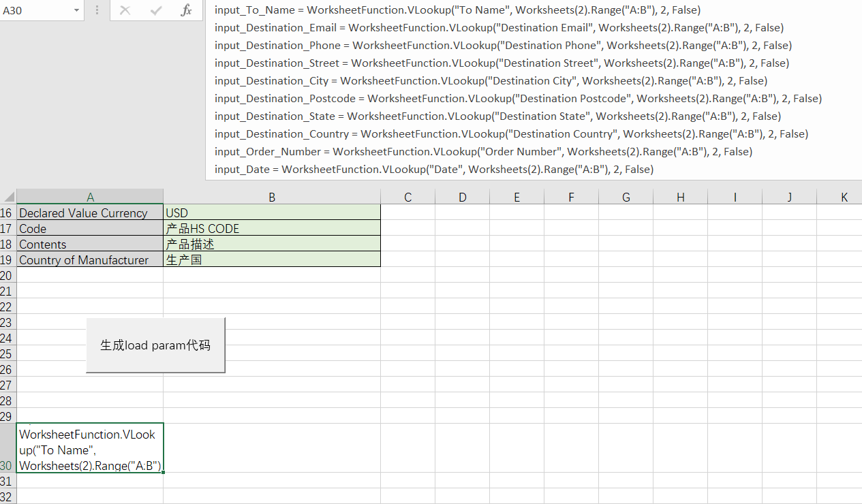The height and width of the screenshot is (504, 862).
Task: Click the 产品HS CODE cell
Action: [x=271, y=229]
